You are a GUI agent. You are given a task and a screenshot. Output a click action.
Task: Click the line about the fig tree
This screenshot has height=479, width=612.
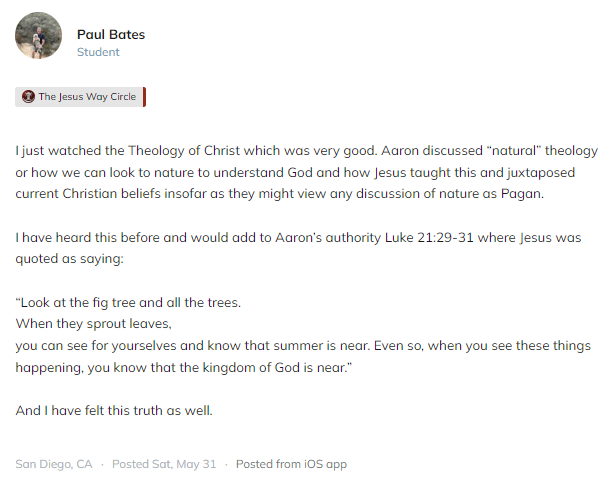tap(128, 302)
